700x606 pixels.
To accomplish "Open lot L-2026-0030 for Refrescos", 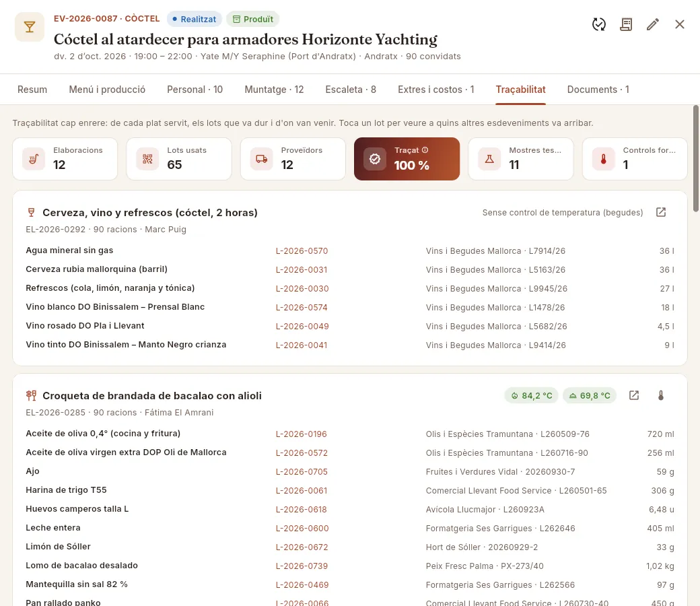I will pyautogui.click(x=302, y=288).
